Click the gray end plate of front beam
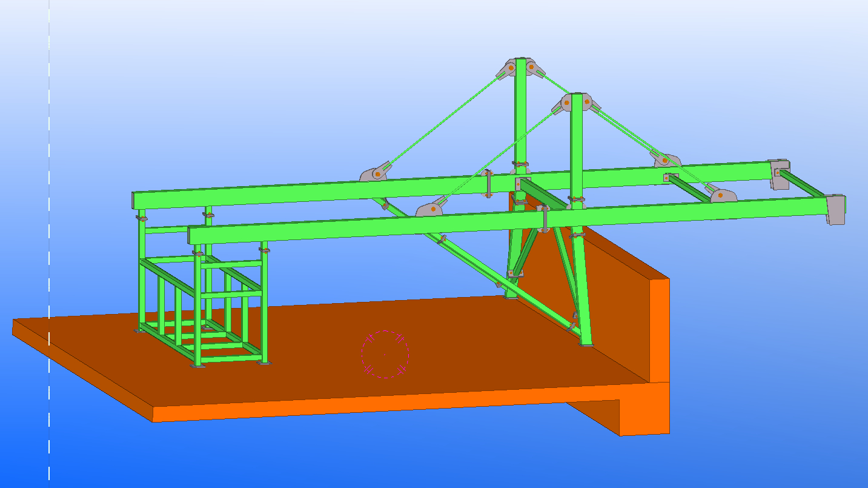Viewport: 868px width, 488px height. 836,209
